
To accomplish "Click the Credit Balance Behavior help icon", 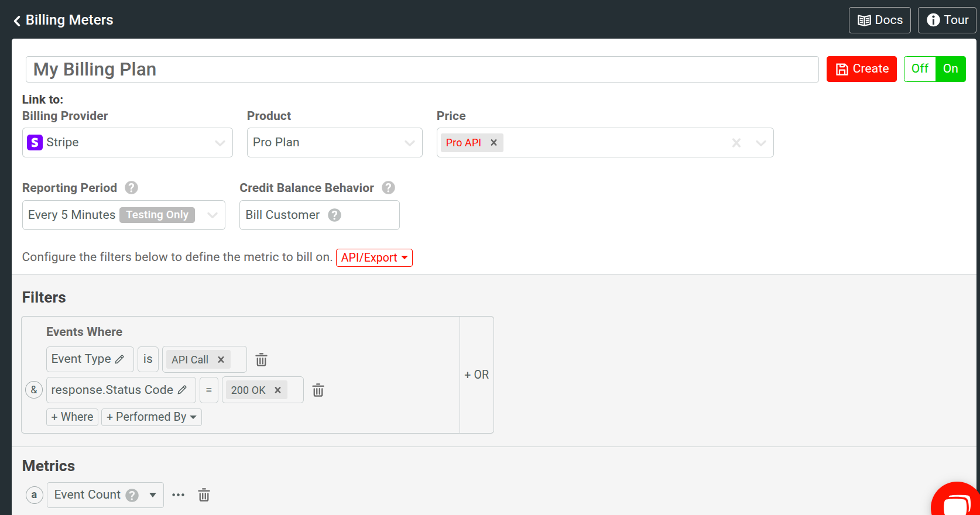I will pos(388,188).
